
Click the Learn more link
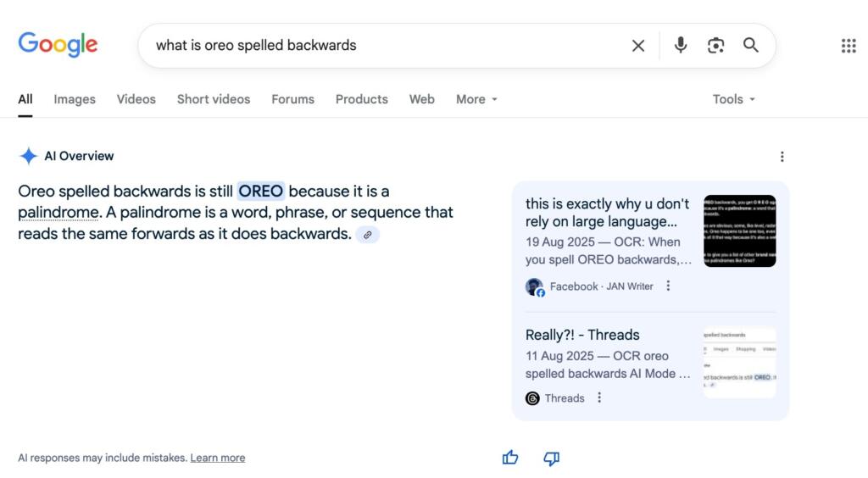(218, 458)
